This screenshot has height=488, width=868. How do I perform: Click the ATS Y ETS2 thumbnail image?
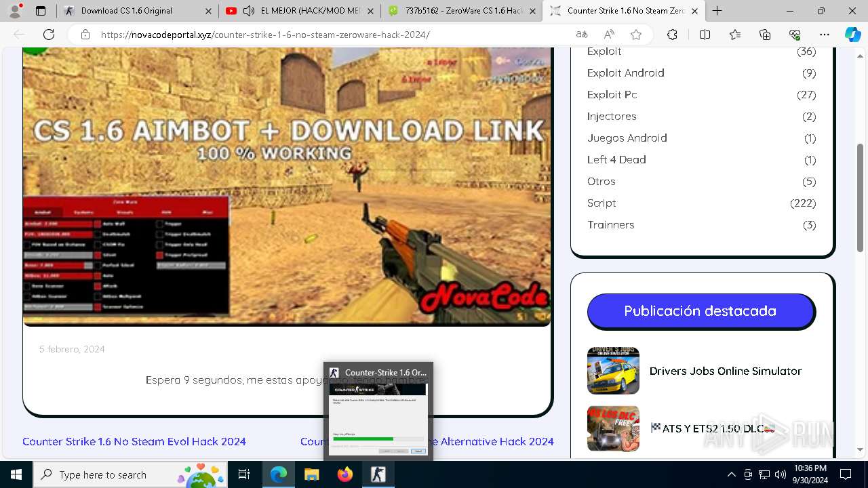click(x=613, y=428)
